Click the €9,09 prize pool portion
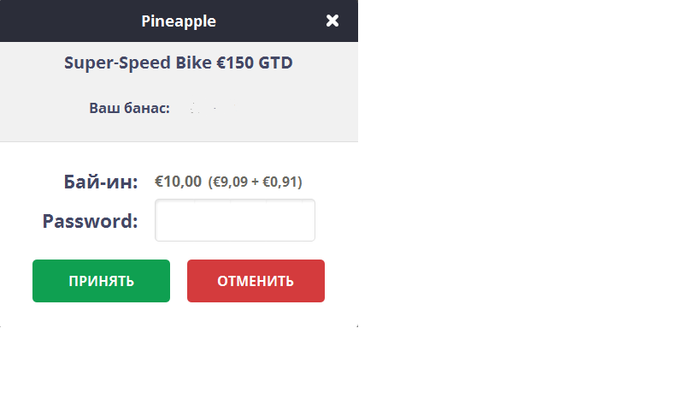The image size is (700, 394). pyautogui.click(x=230, y=182)
